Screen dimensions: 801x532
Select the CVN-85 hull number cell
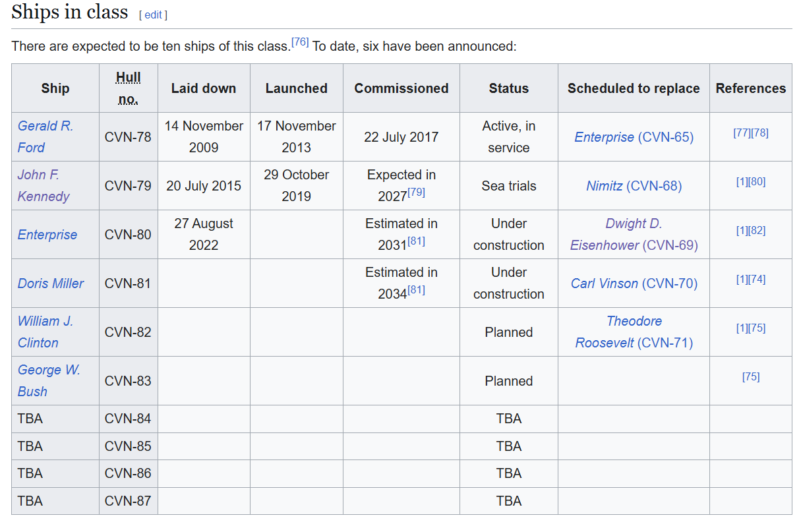pos(128,446)
